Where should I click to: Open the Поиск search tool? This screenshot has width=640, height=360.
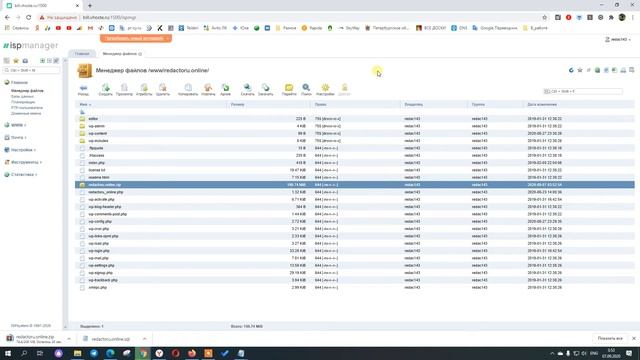tap(306, 90)
